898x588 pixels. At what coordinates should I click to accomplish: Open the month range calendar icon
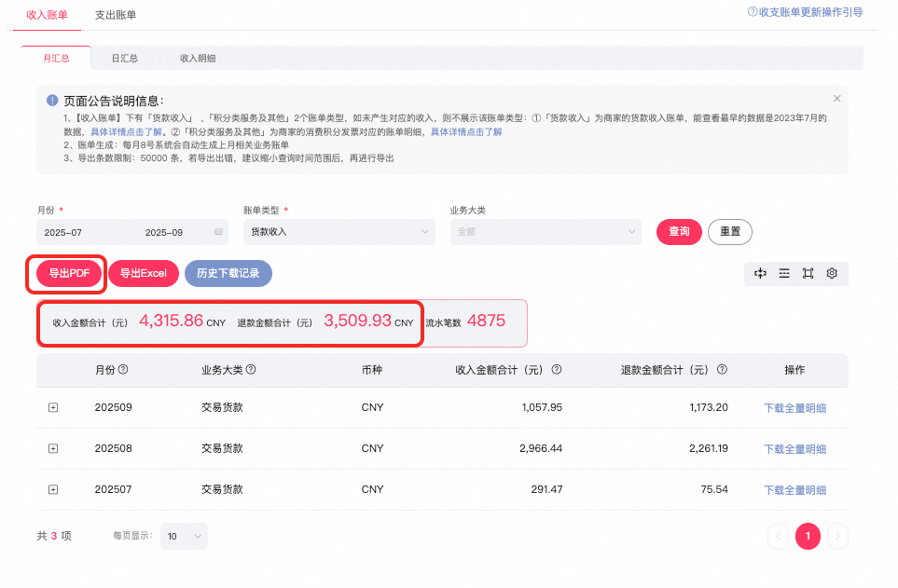click(218, 232)
